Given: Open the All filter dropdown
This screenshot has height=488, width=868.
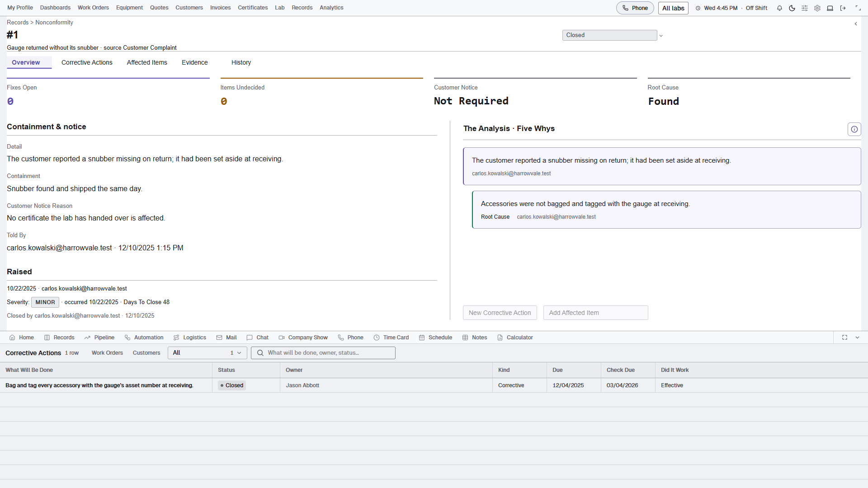Looking at the screenshot, I should pyautogui.click(x=208, y=353).
